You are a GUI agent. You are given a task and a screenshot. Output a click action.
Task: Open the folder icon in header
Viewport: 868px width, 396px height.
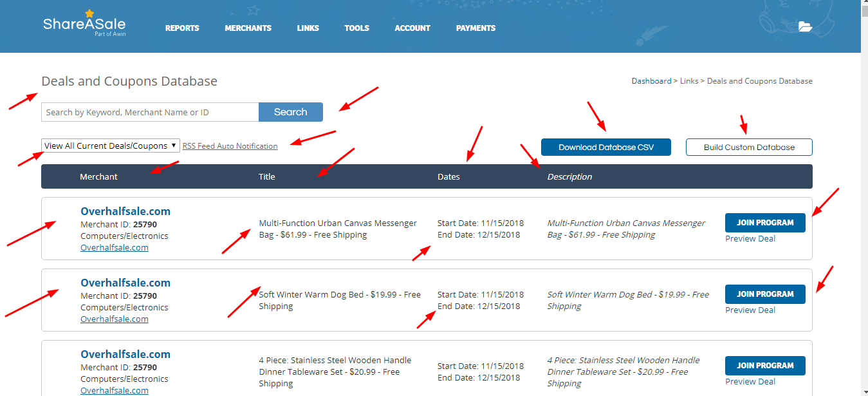[805, 26]
